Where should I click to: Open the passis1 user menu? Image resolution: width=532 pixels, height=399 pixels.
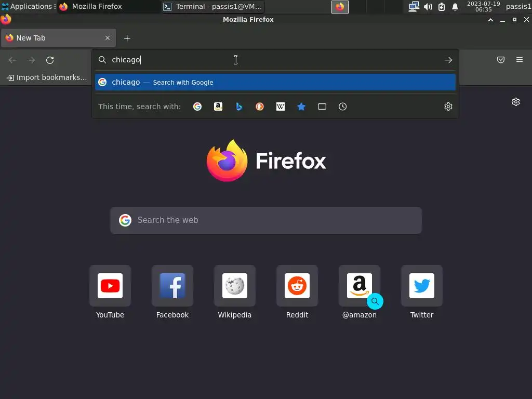(518, 6)
